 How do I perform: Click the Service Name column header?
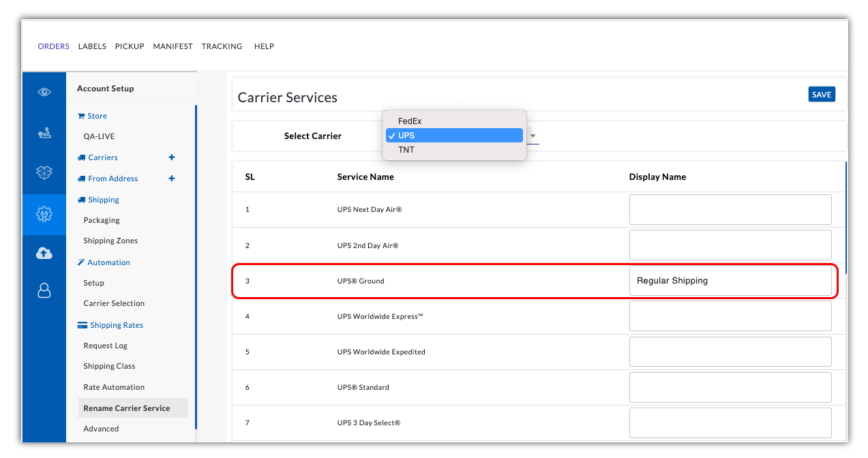coord(365,177)
